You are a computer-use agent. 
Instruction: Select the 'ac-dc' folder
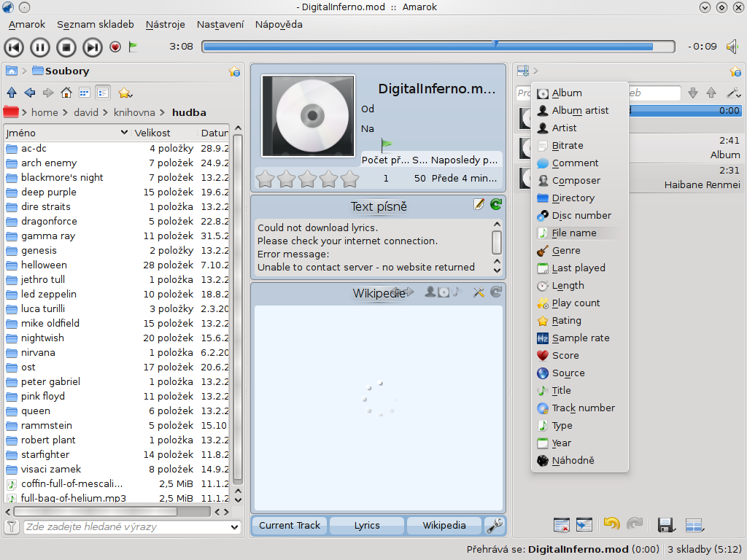click(34, 149)
